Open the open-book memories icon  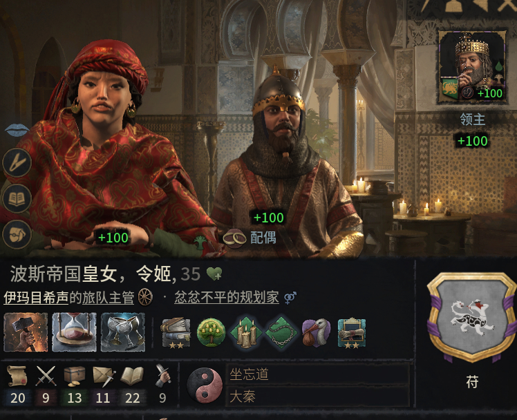point(17,199)
